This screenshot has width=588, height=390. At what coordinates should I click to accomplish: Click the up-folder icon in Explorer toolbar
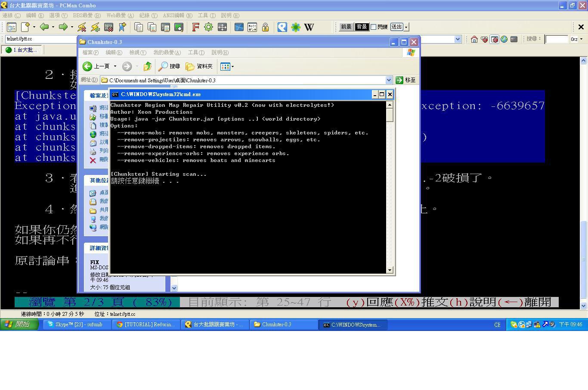tap(147, 66)
